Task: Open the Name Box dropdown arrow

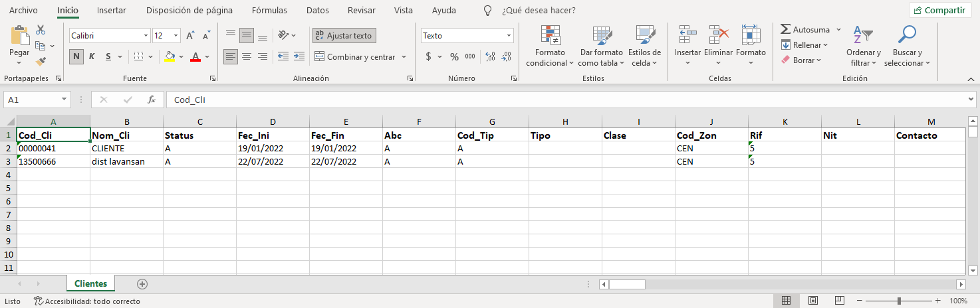Action: (x=64, y=100)
